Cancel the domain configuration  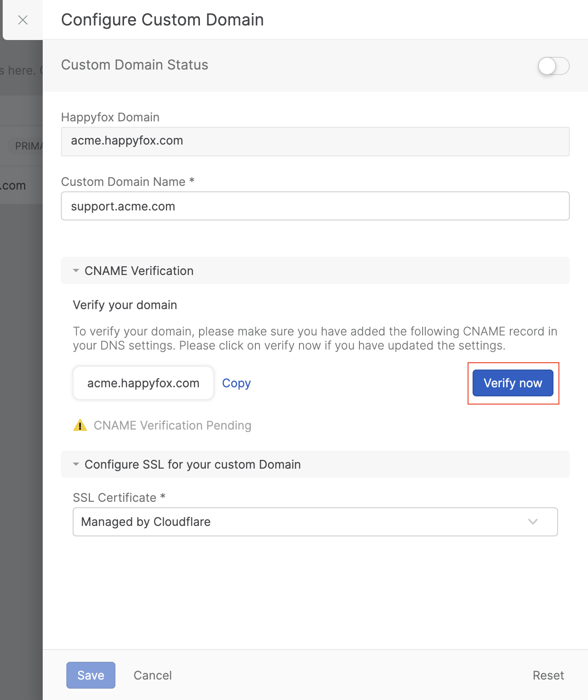click(x=153, y=675)
